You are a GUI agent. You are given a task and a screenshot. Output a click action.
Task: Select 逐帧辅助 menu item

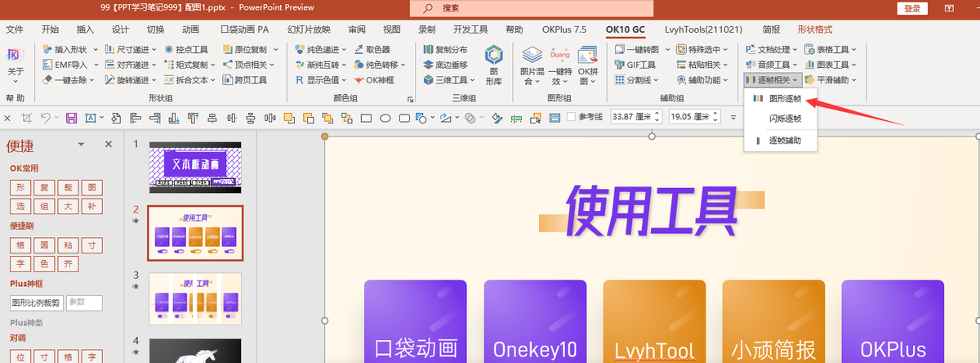785,141
